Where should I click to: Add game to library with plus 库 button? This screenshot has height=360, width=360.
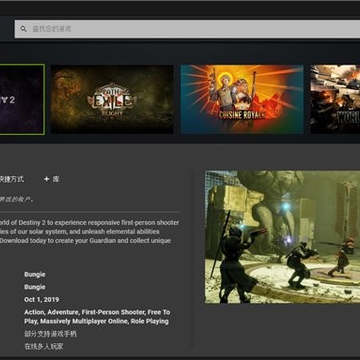coord(51,179)
